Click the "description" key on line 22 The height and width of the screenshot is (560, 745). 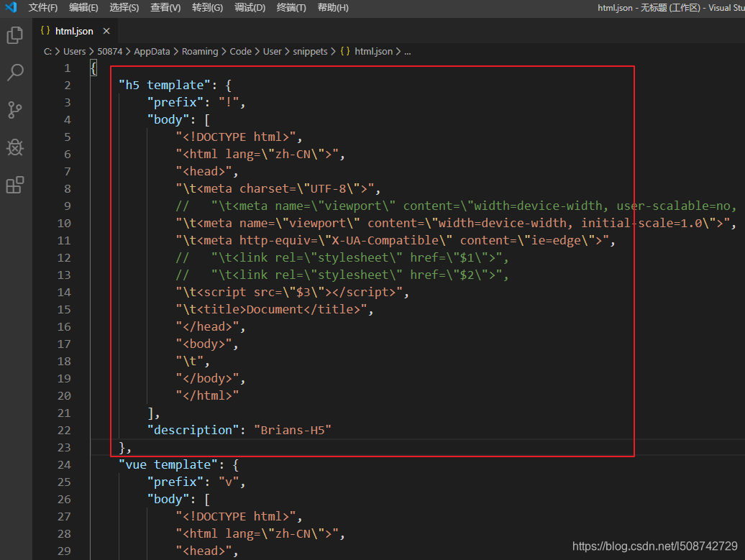[x=193, y=431]
